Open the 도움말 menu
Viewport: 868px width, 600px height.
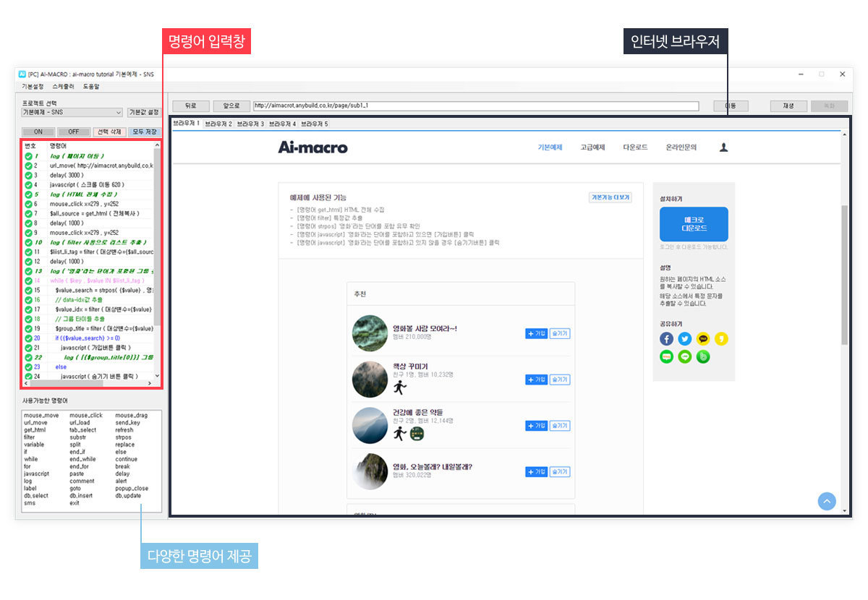pos(91,87)
